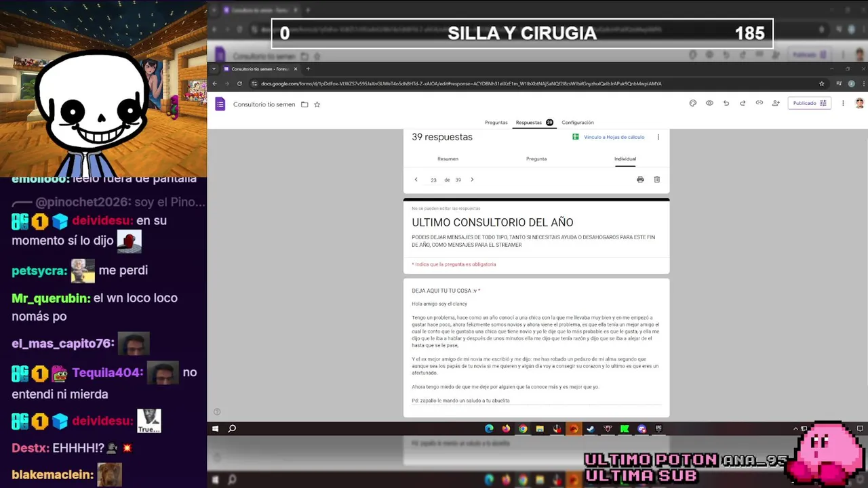Open Firefox from the taskbar
868x488 pixels.
(x=506, y=428)
